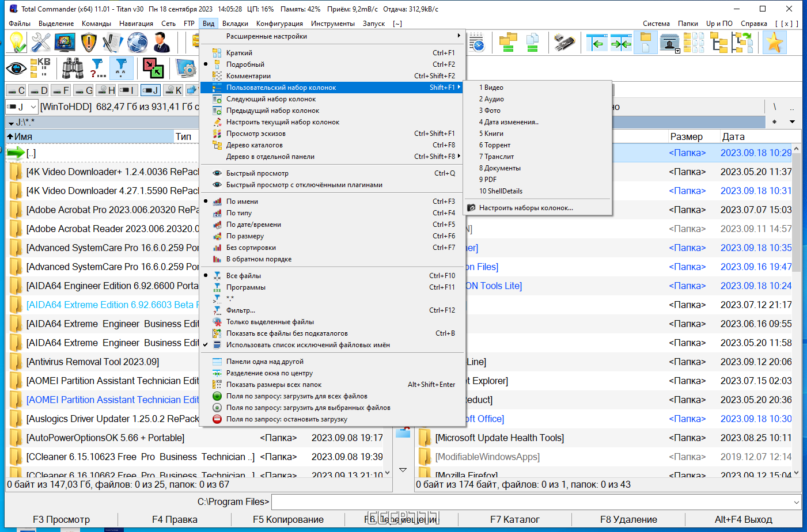Click the right panel vertical scrollbar
The image size is (807, 532).
(x=796, y=311)
